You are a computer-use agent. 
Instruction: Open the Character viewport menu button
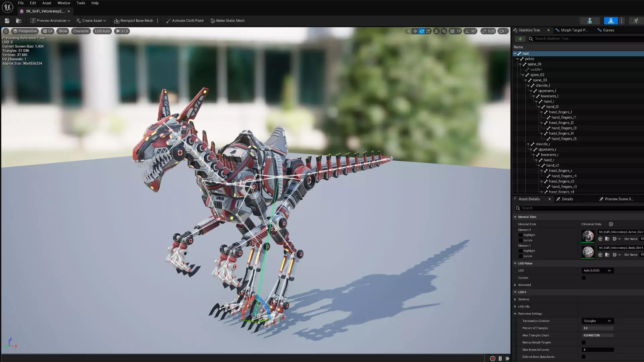point(81,31)
